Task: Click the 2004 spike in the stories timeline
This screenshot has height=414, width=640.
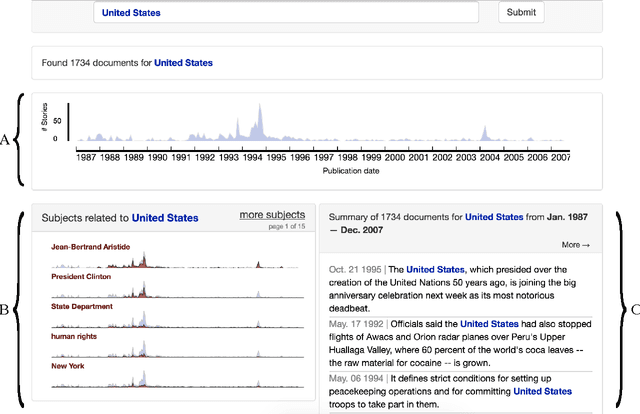Action: [x=485, y=133]
